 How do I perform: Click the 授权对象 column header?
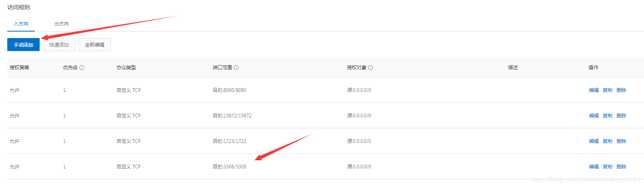pos(357,68)
